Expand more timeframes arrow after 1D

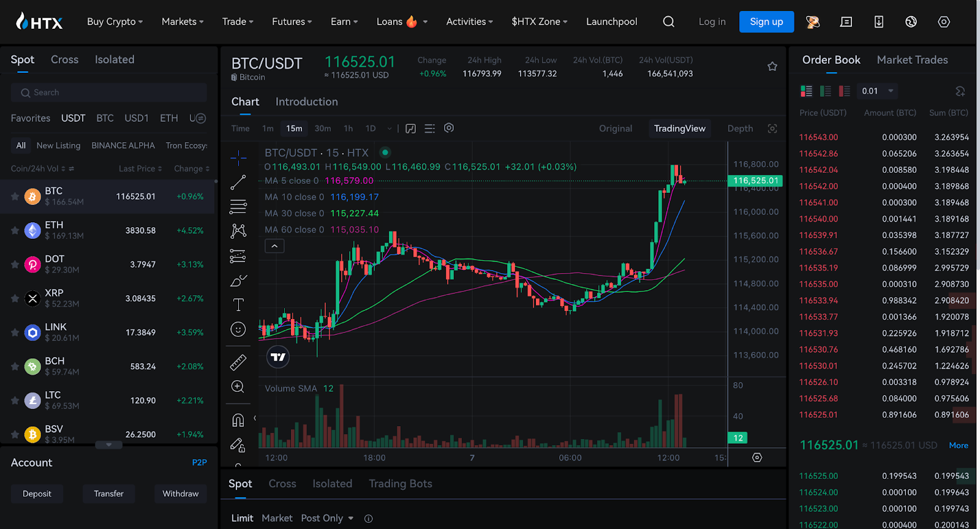(389, 129)
